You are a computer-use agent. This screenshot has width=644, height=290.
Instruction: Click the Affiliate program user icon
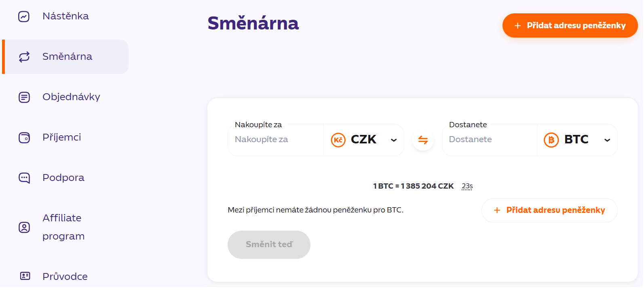(x=24, y=227)
